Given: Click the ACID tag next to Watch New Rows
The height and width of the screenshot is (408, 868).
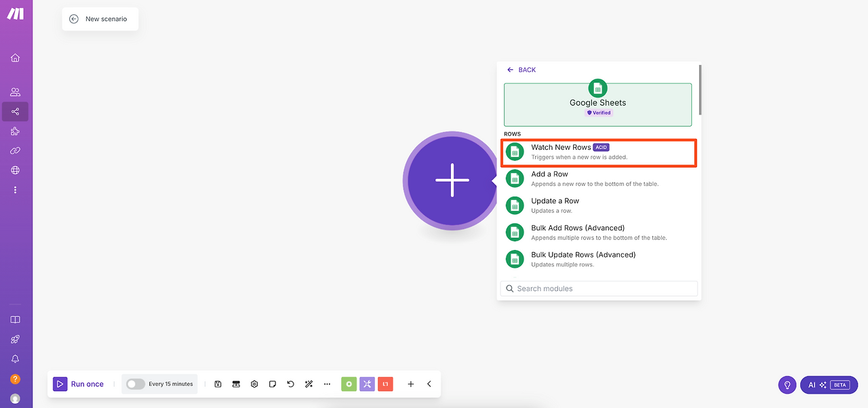Looking at the screenshot, I should click(601, 147).
